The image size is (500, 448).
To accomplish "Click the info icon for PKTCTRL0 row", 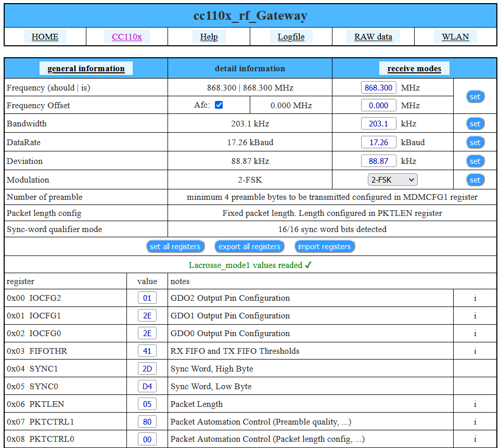I will click(x=475, y=439).
